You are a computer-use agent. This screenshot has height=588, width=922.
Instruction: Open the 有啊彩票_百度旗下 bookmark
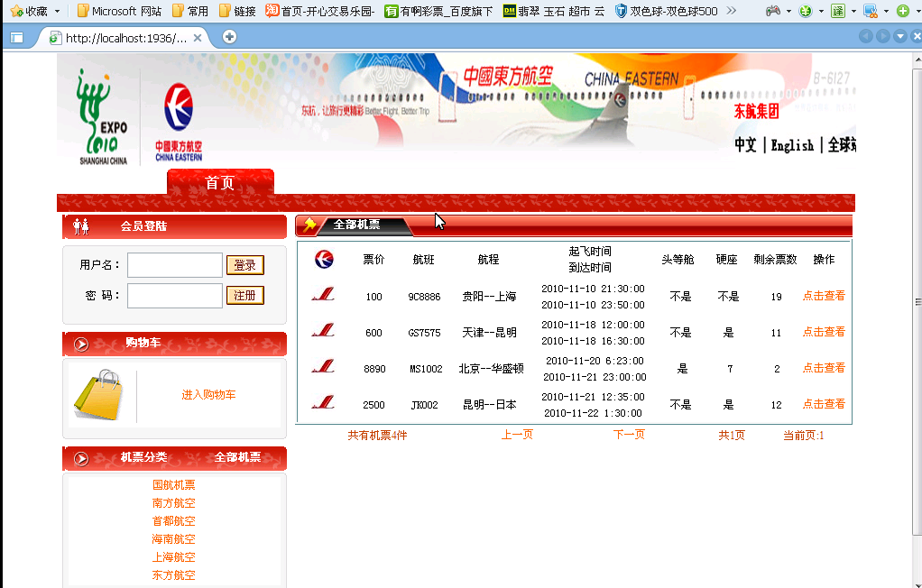438,11
